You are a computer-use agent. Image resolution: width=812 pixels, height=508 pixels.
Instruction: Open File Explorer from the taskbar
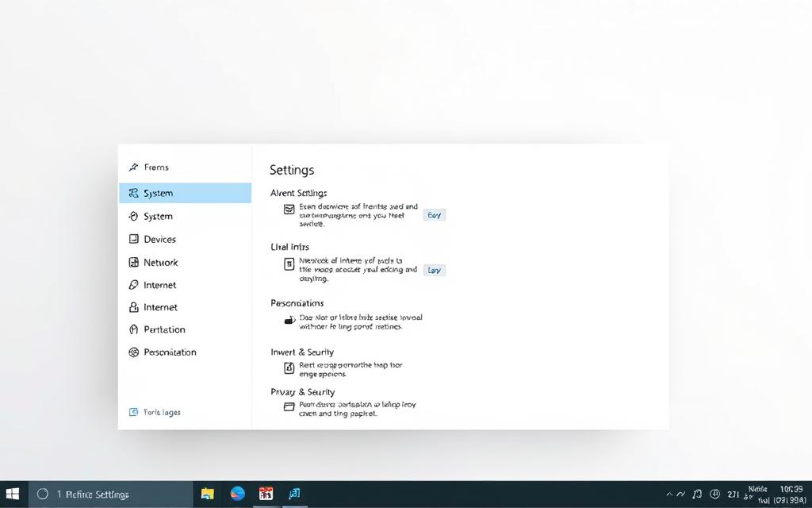[x=208, y=494]
